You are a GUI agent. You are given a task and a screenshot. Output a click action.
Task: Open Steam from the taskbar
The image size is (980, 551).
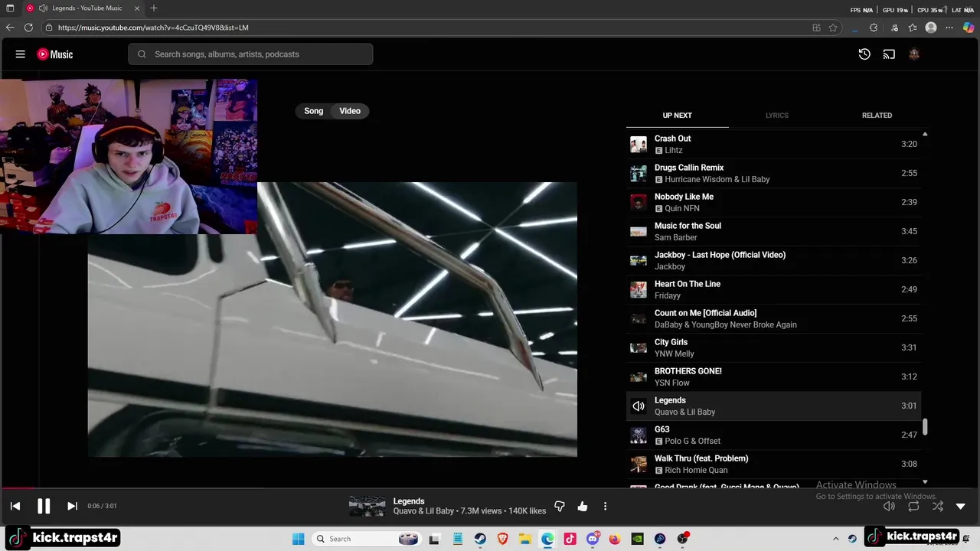tap(480, 539)
